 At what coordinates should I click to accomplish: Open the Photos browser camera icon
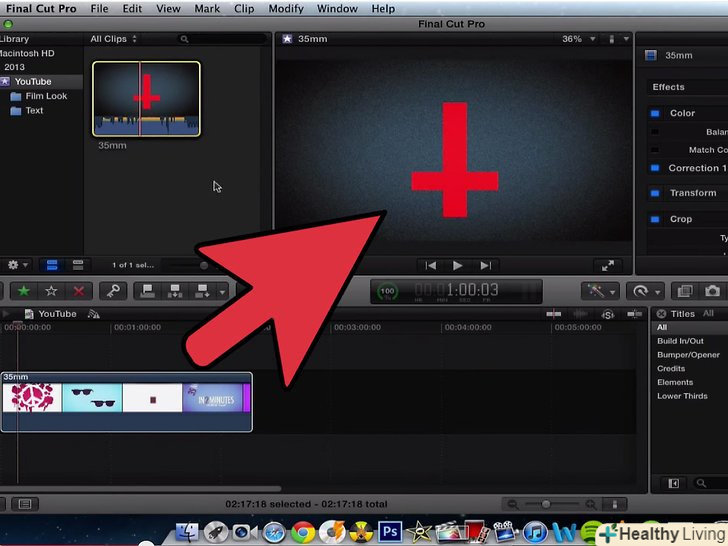712,291
